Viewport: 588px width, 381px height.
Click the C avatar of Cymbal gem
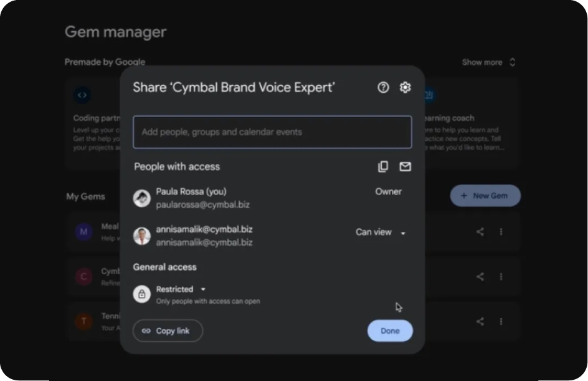click(x=83, y=277)
